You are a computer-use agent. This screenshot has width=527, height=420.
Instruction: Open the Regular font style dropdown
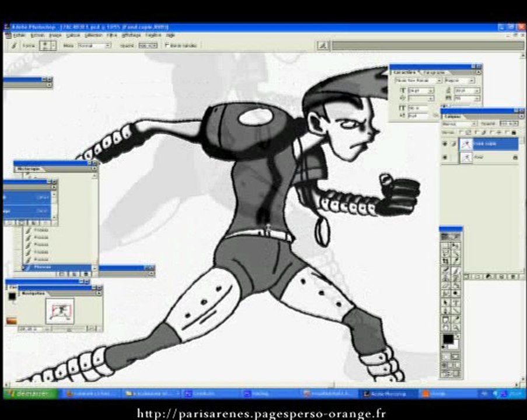pyautogui.click(x=459, y=80)
